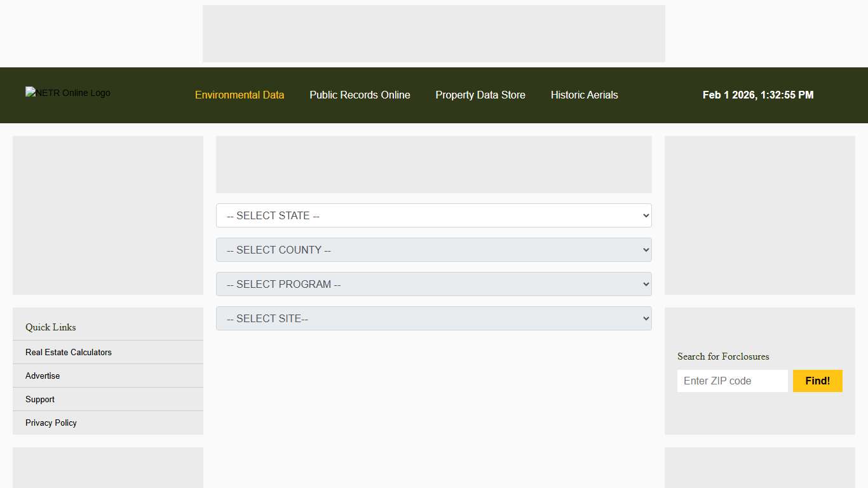
Task: Click the Find! button
Action: click(x=817, y=381)
